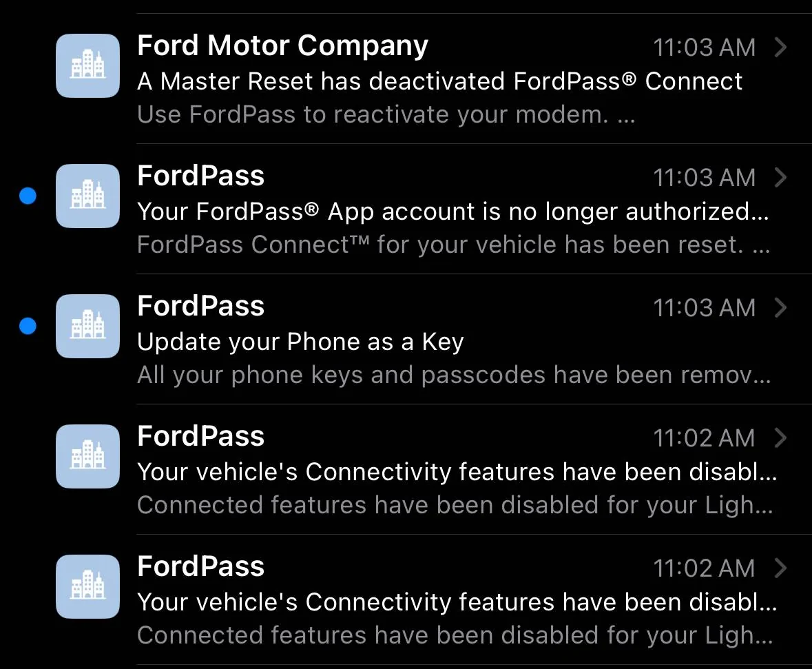Open 'Your FordPass App account is no longer authorized' subject
This screenshot has height=669, width=812.
[x=452, y=212]
